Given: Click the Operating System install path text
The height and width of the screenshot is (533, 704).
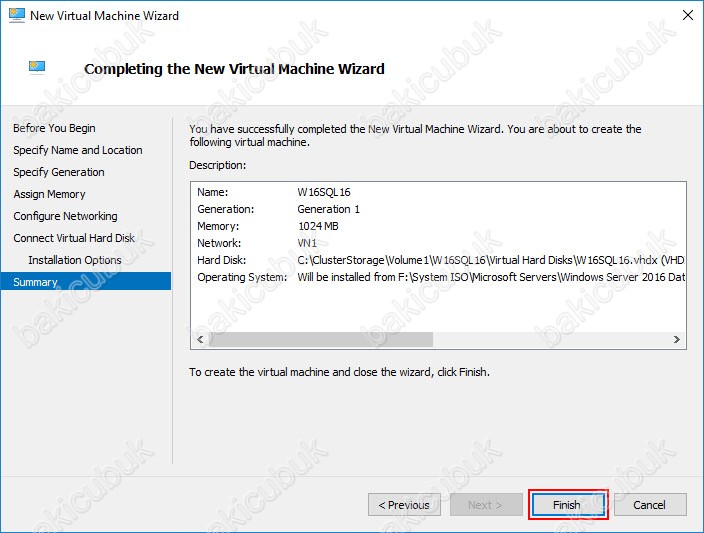Looking at the screenshot, I should (491, 278).
